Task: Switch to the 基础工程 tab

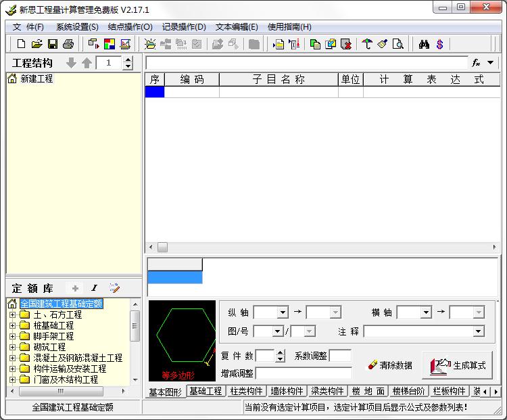Action: point(206,391)
